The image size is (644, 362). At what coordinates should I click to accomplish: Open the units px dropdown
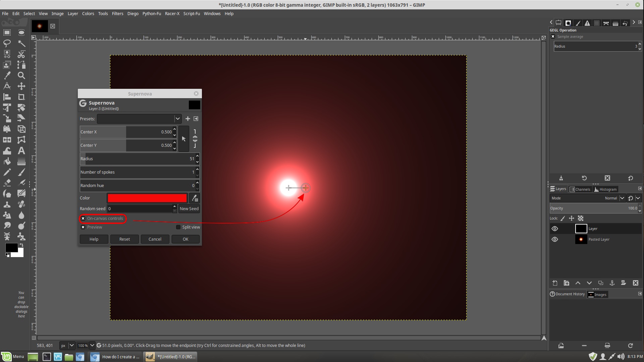pos(67,345)
